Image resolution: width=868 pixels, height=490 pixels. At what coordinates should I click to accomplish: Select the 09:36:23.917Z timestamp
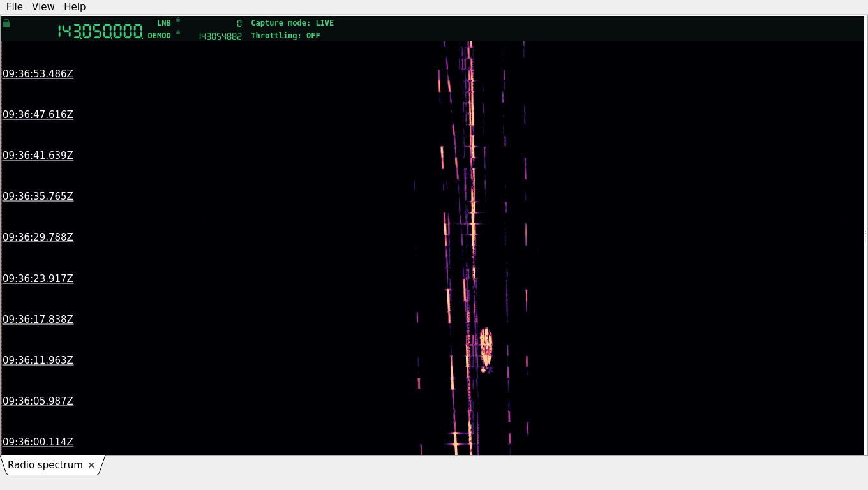[38, 279]
